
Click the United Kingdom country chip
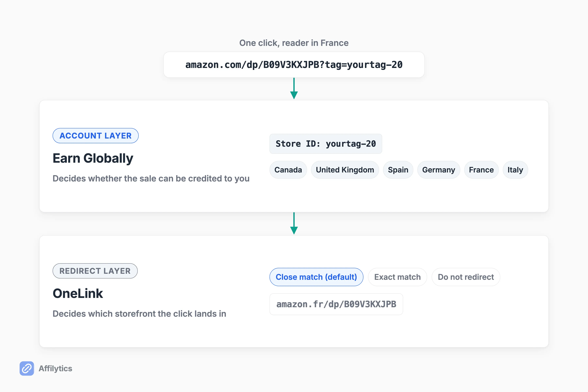click(x=345, y=170)
